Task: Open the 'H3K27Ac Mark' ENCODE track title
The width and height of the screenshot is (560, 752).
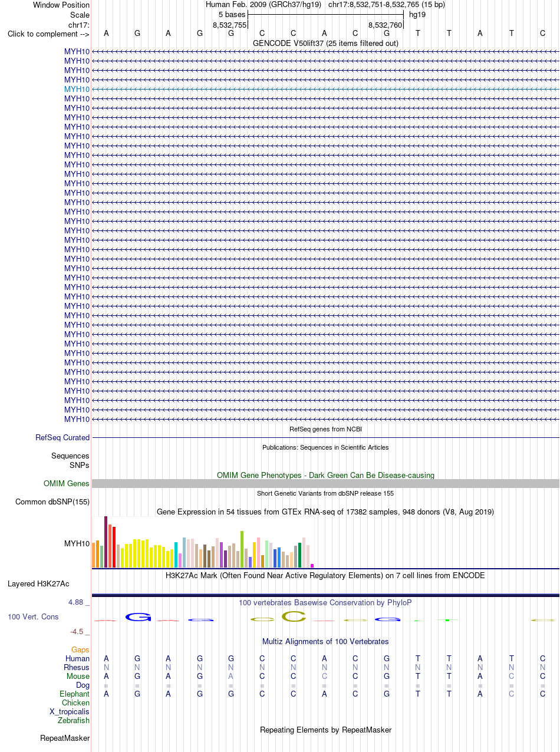Action: (325, 575)
